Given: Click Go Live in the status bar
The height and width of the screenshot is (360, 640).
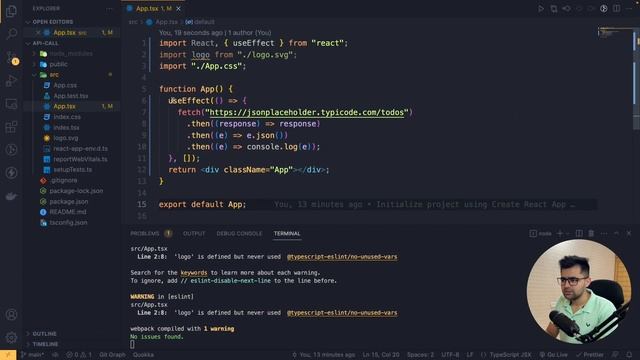Looking at the screenshot, I should click(x=553, y=355).
